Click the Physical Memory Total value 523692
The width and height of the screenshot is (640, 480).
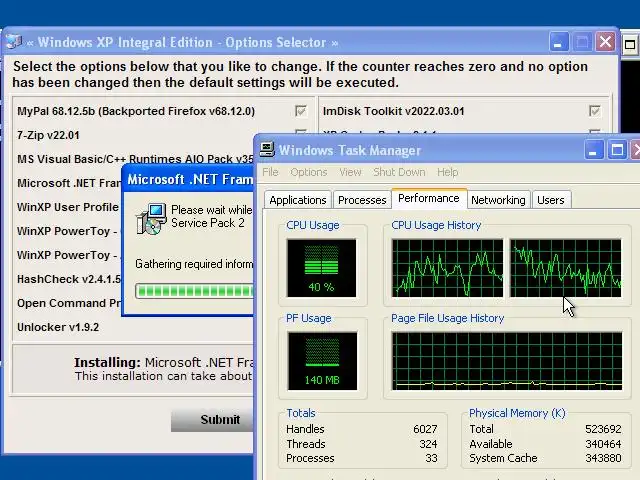tap(603, 429)
